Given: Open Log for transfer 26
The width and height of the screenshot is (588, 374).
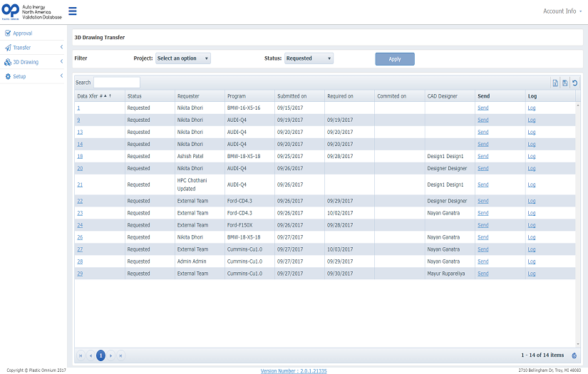Looking at the screenshot, I should [532, 237].
